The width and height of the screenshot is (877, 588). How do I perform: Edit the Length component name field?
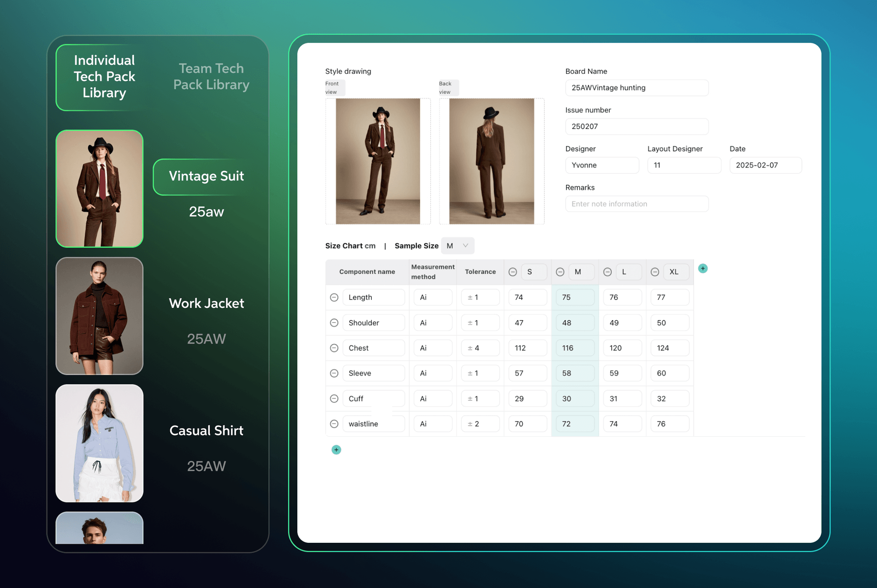[374, 297]
